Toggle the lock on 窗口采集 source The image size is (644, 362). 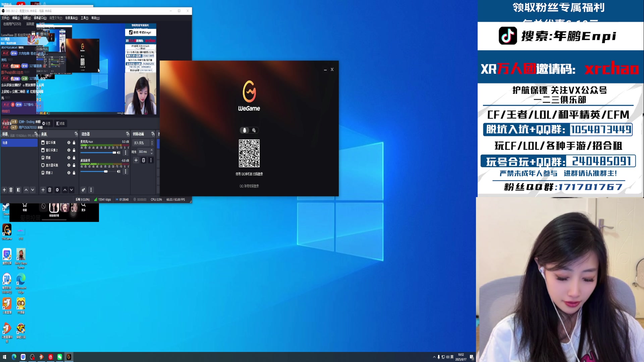coord(74,142)
